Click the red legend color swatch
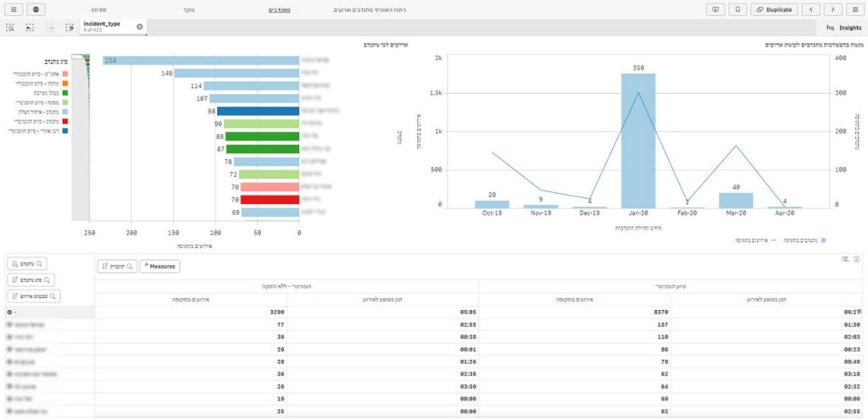The image size is (868, 420). coord(65,121)
